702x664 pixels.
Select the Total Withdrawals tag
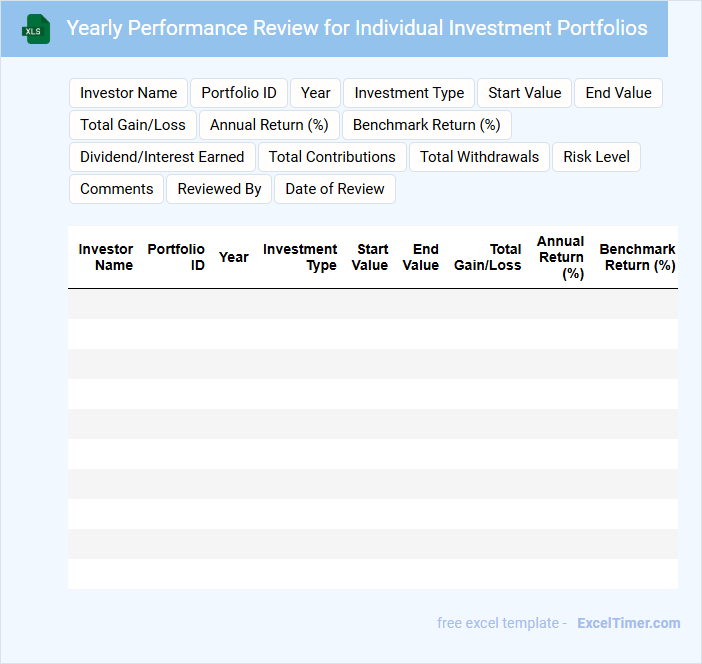[x=479, y=157]
